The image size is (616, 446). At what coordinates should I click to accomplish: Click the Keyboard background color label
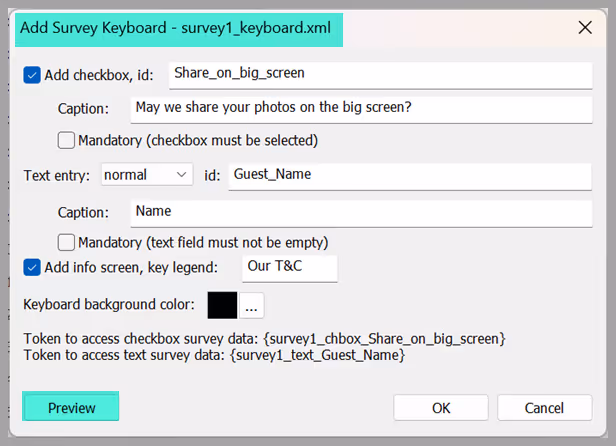109,305
